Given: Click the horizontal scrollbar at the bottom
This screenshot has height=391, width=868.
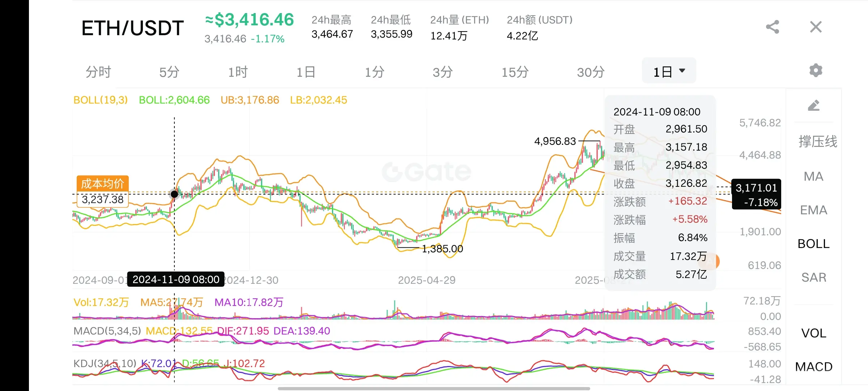Looking at the screenshot, I should [434, 388].
